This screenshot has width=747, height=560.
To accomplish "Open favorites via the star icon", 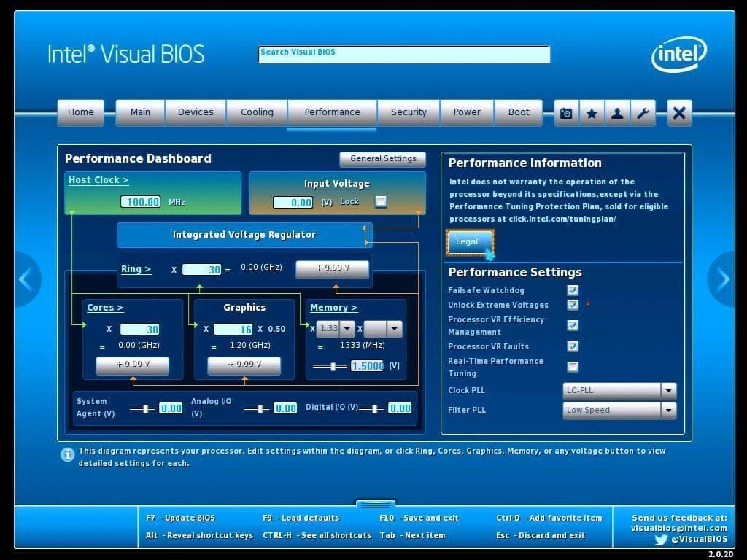I will coord(592,113).
